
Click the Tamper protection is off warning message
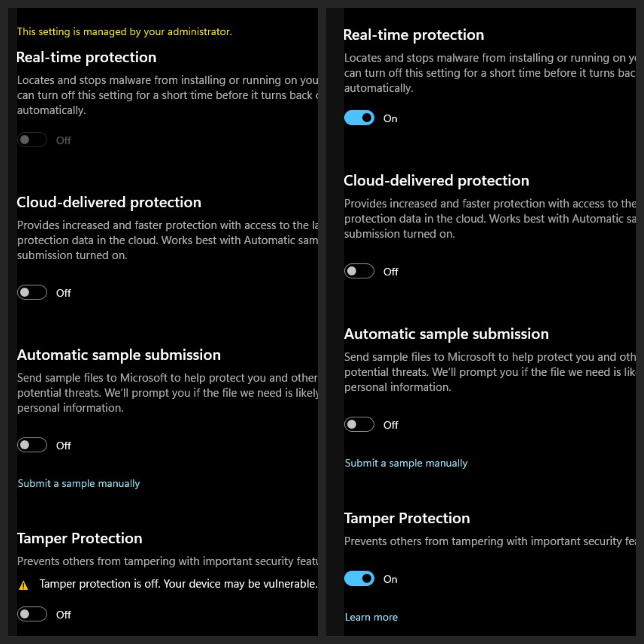tap(178, 584)
